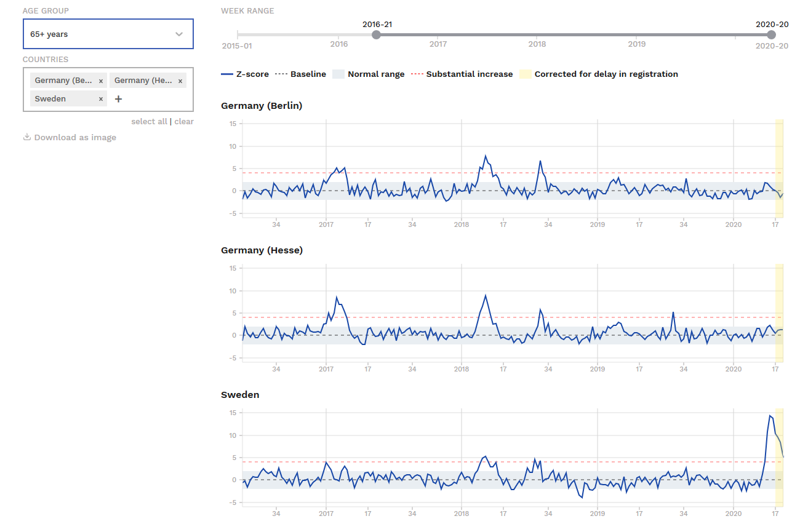Click the age group dropdown chevron arrow

(179, 34)
